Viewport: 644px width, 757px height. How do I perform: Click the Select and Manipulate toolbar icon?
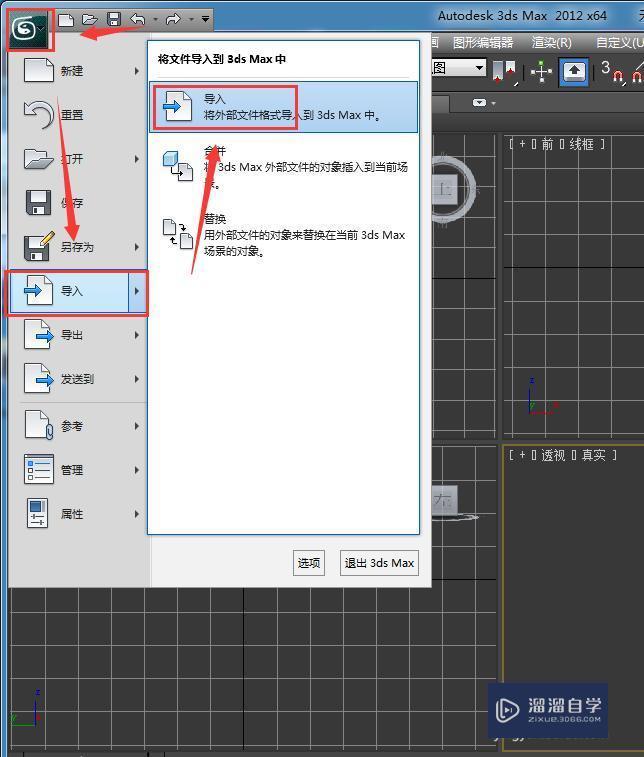click(541, 72)
